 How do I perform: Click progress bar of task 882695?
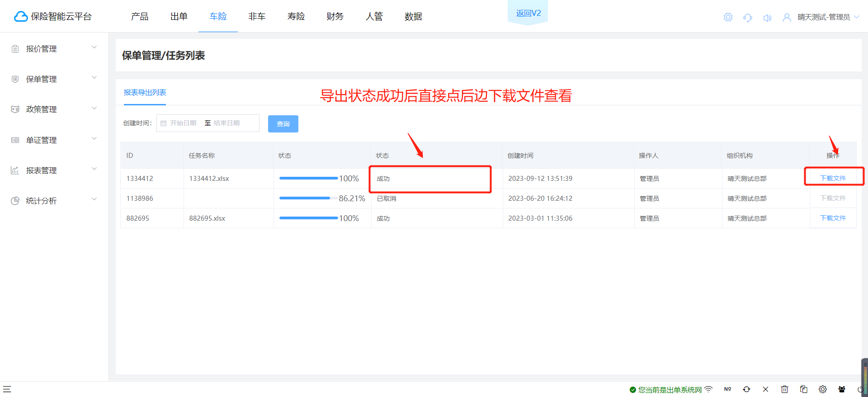tap(308, 218)
